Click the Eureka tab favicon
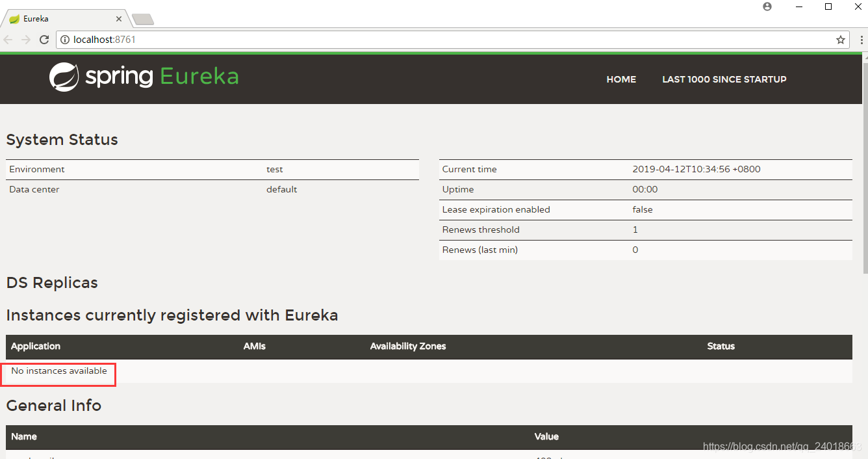 click(14, 19)
